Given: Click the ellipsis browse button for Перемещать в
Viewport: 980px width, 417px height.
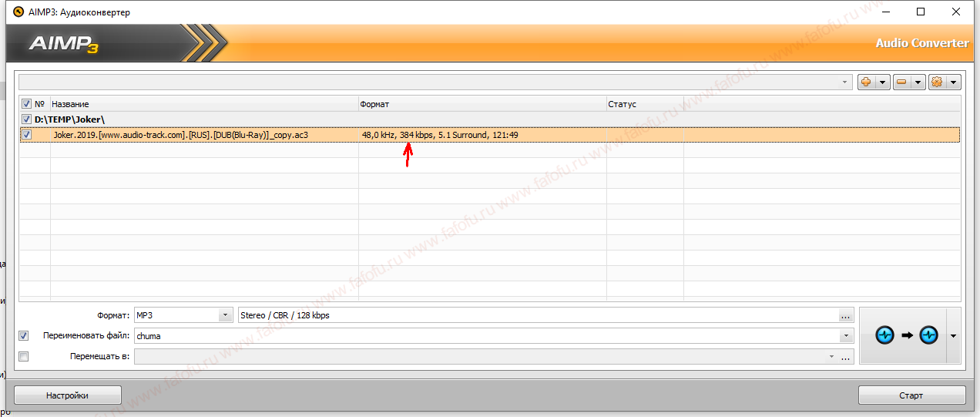Looking at the screenshot, I should [846, 357].
